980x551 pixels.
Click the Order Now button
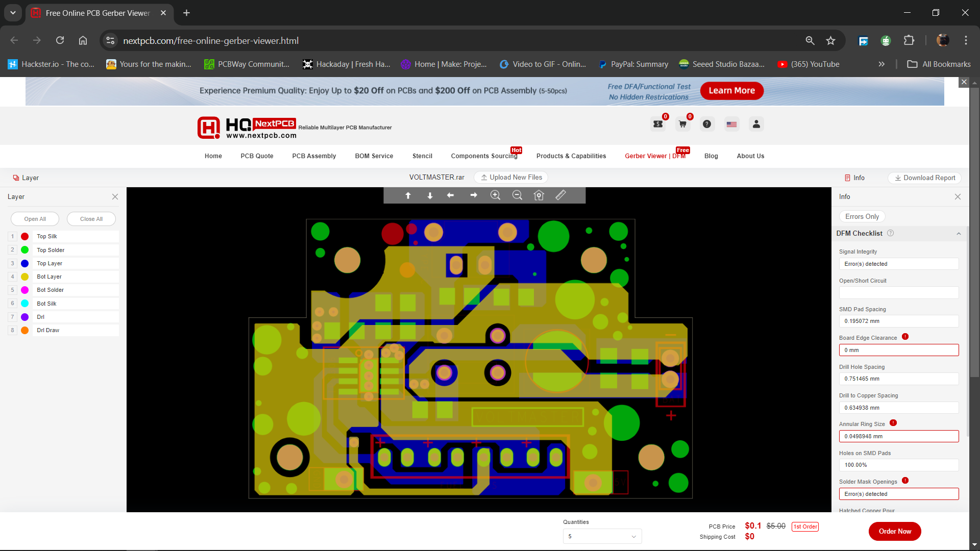pos(894,531)
